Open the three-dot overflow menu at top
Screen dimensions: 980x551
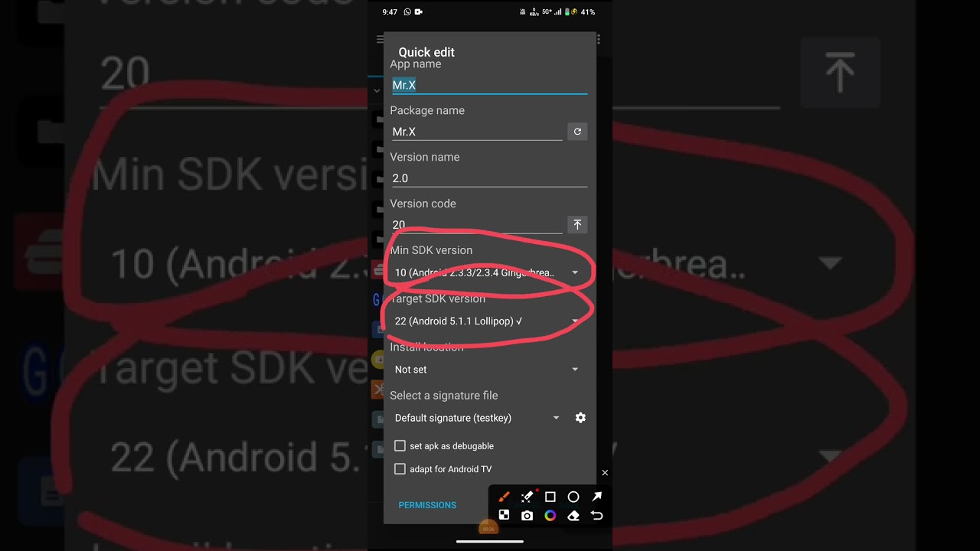pos(598,39)
